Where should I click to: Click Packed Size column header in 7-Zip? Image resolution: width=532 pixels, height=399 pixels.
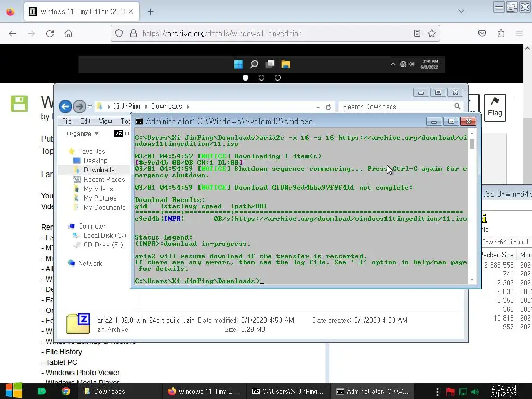[497, 255]
